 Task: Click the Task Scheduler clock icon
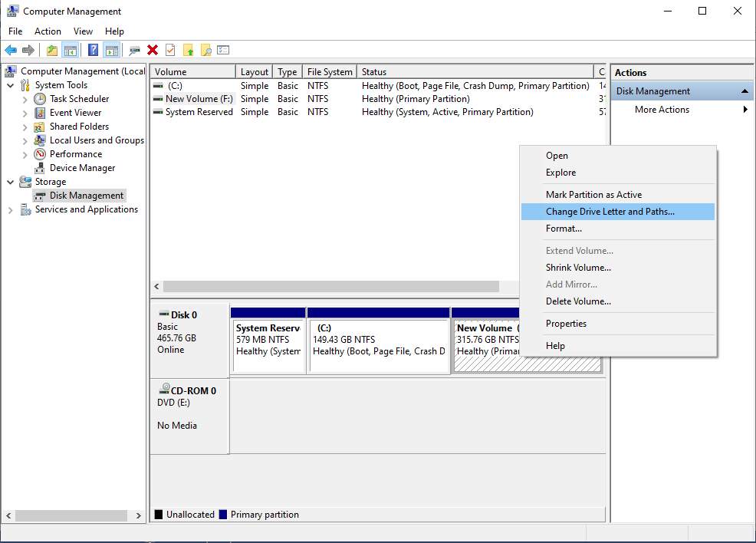coord(40,99)
